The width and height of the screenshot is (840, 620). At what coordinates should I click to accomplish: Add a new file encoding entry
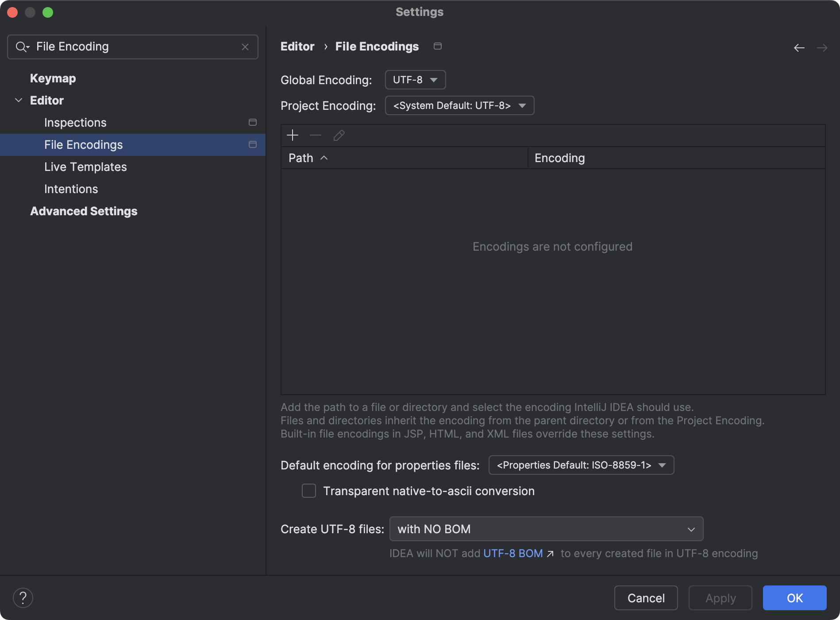tap(293, 135)
